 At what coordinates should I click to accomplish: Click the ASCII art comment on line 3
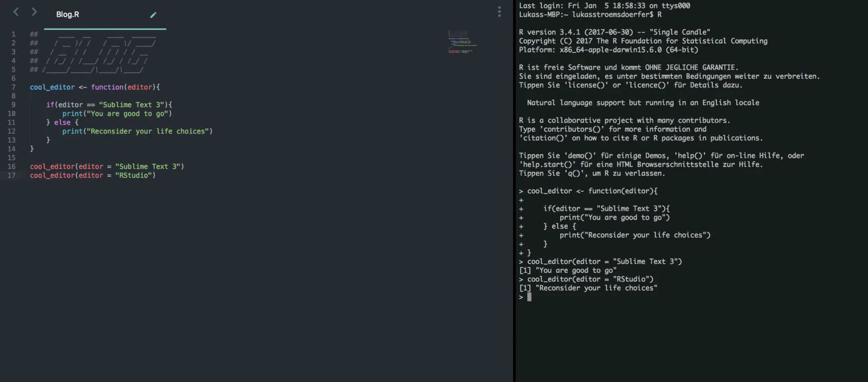(89, 52)
